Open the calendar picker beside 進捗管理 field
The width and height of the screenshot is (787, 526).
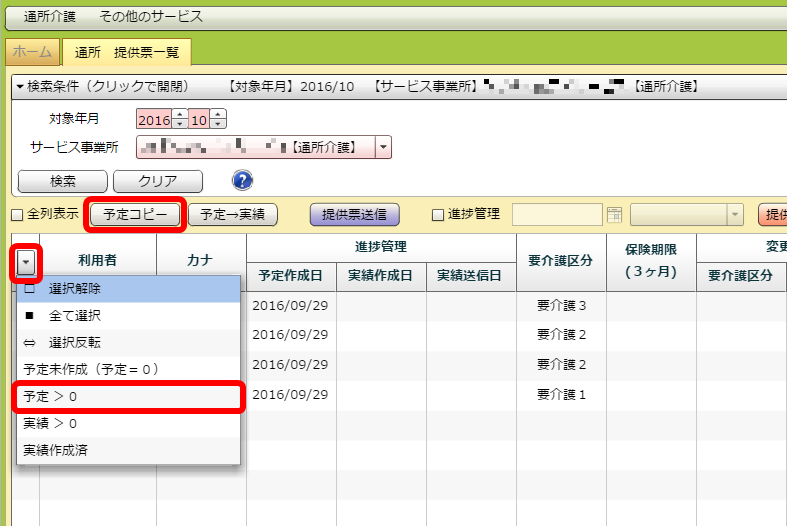pyautogui.click(x=614, y=214)
